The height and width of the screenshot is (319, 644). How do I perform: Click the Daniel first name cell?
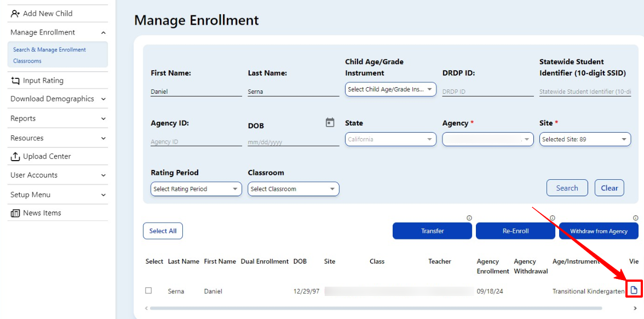[213, 292]
